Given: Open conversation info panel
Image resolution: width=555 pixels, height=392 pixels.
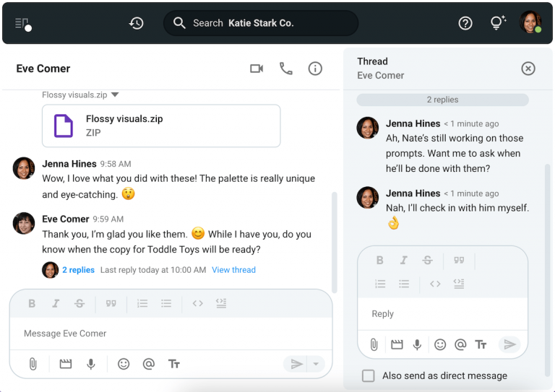Looking at the screenshot, I should tap(315, 69).
